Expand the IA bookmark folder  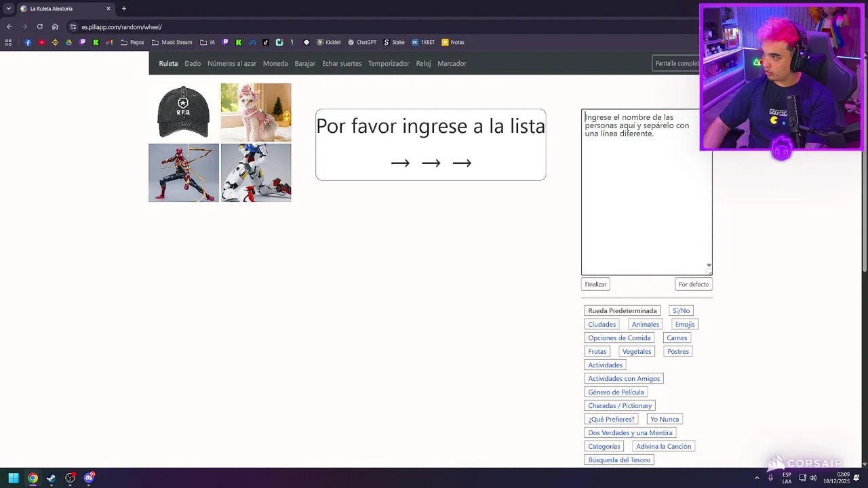tap(208, 42)
